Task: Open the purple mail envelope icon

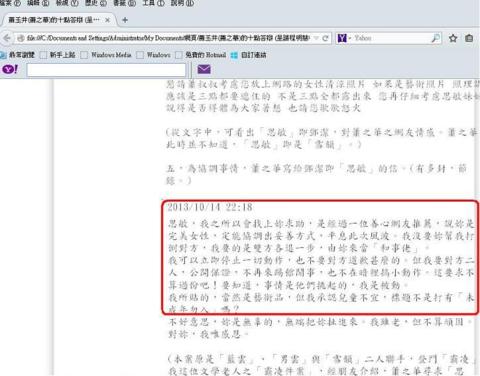Action: coord(204,69)
